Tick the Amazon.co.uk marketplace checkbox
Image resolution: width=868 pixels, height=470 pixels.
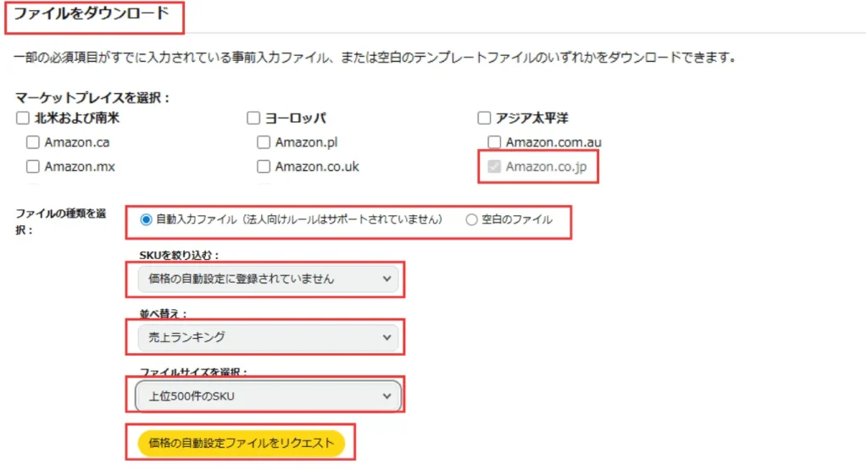(x=264, y=167)
